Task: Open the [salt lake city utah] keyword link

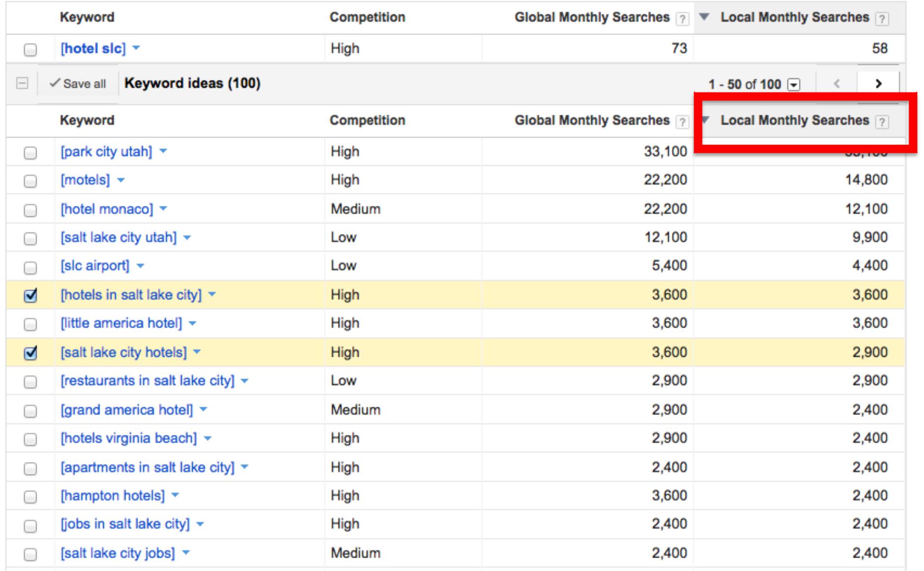Action: [119, 238]
